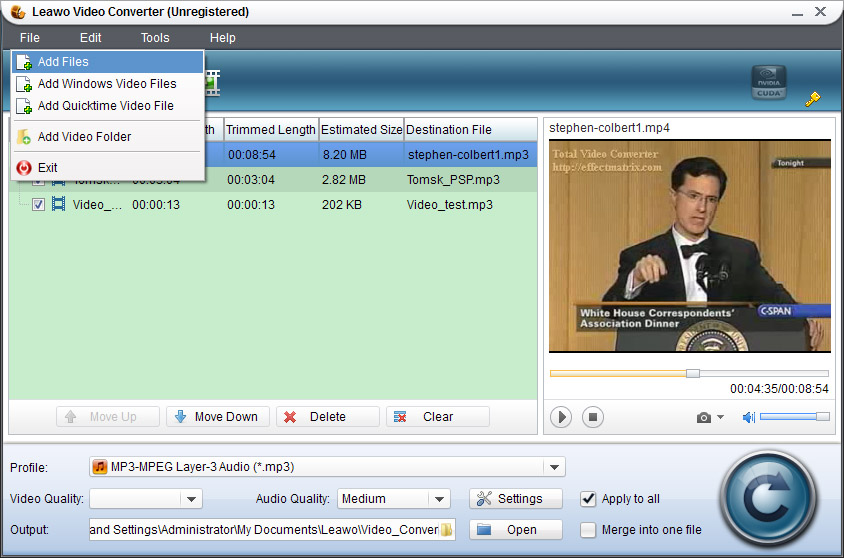Choose Add Quicktime Video File
This screenshot has height=558, width=844.
(108, 106)
